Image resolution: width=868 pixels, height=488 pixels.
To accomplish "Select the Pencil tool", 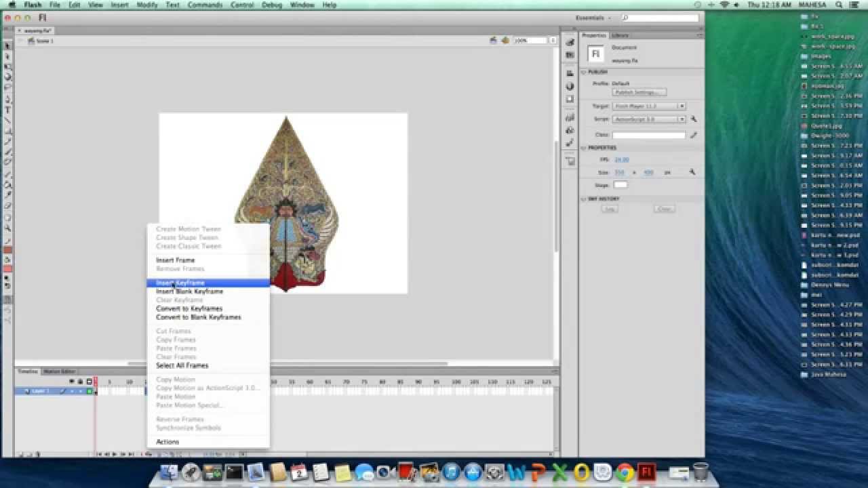I will click(x=7, y=141).
